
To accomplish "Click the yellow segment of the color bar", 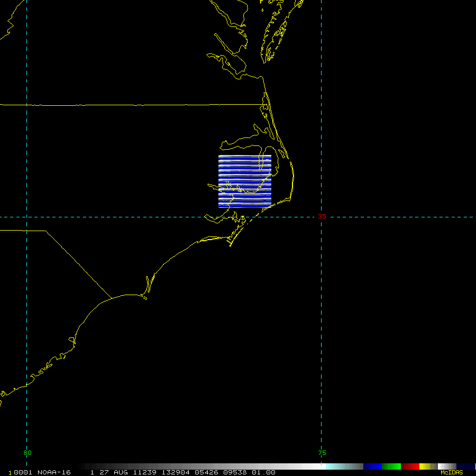I will [x=426, y=466].
